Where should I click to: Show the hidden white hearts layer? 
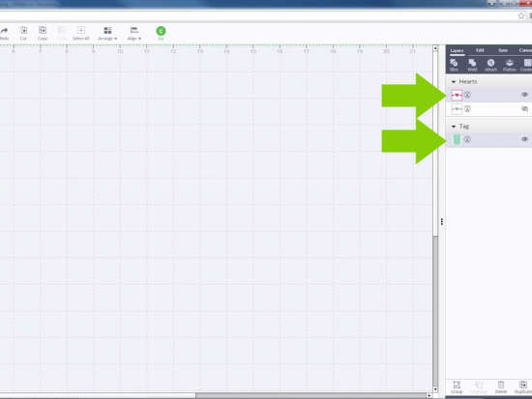(524, 109)
